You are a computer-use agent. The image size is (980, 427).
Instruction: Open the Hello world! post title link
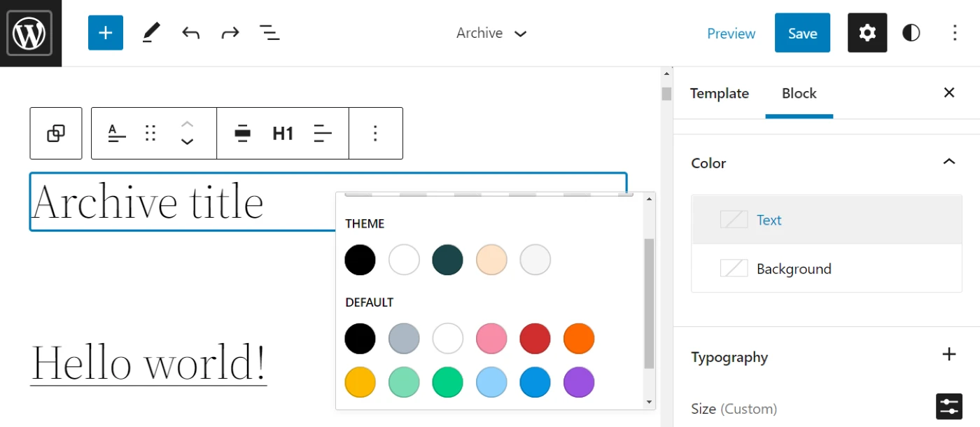coord(148,363)
